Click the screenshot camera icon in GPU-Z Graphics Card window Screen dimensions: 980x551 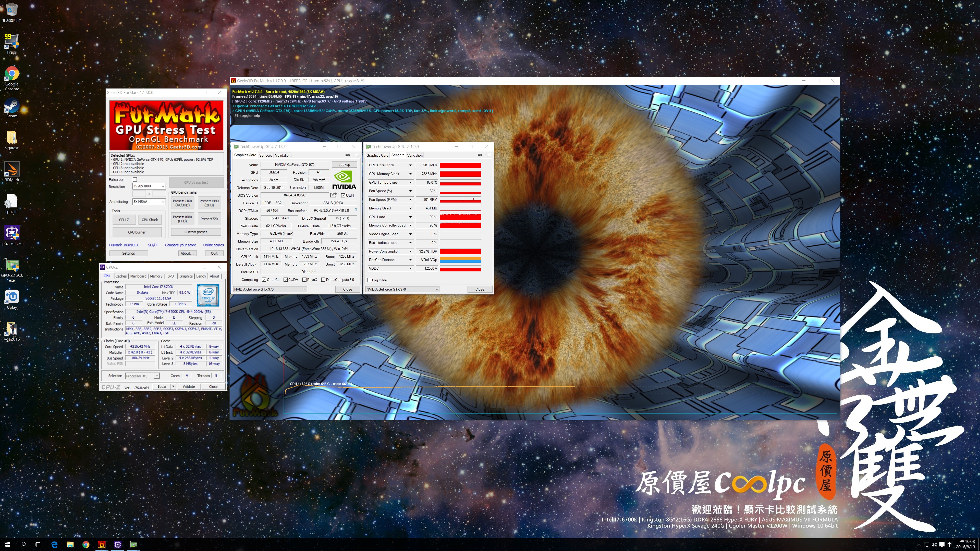[x=347, y=155]
